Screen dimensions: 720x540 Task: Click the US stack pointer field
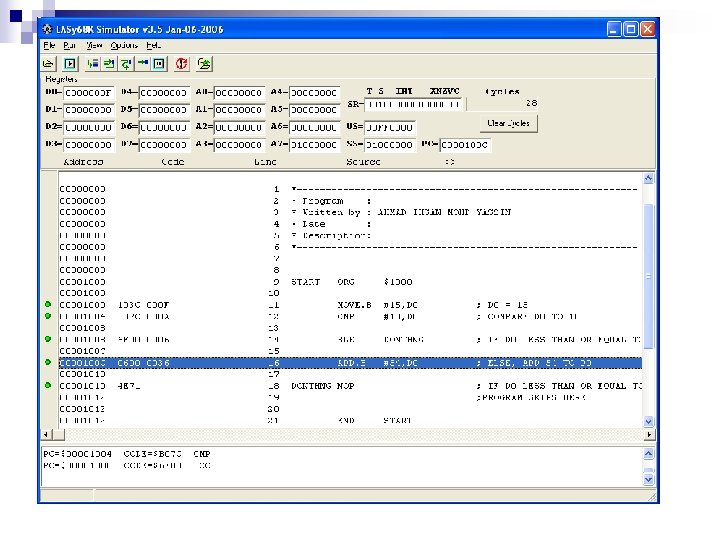click(x=390, y=127)
